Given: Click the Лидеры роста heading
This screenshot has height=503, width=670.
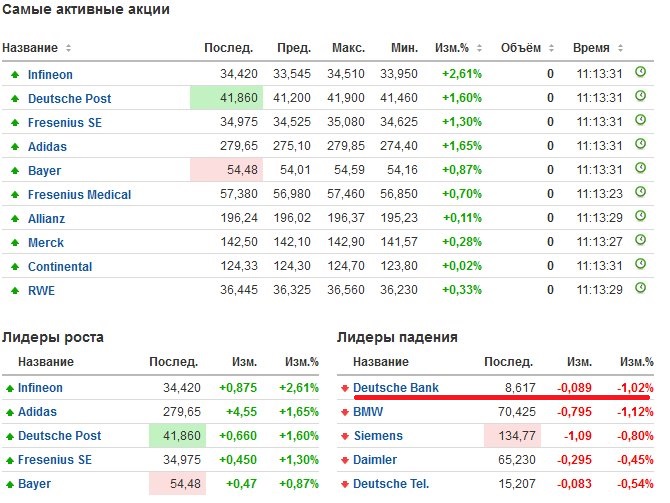Looking at the screenshot, I should click(53, 337).
